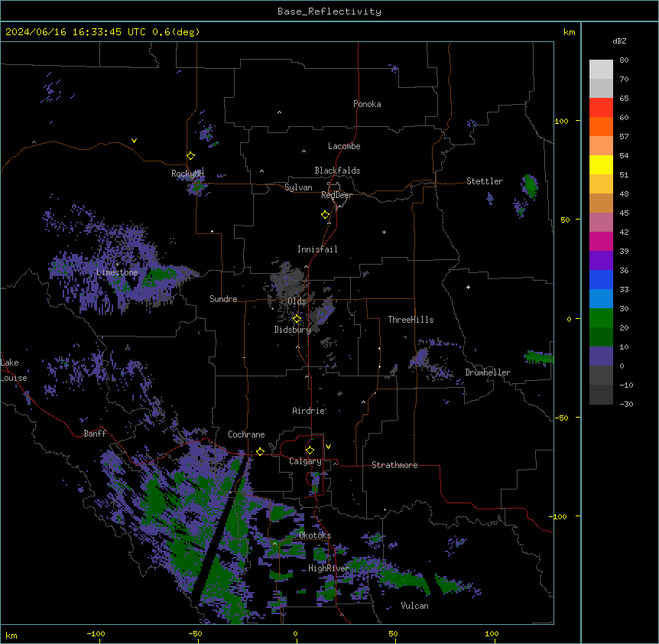This screenshot has width=659, height=644.
Task: Click the legend value -30
Action: (626, 405)
